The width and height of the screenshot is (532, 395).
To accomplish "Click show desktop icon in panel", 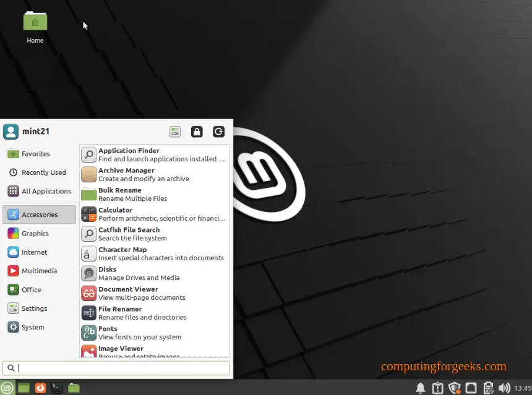I will coord(24,388).
